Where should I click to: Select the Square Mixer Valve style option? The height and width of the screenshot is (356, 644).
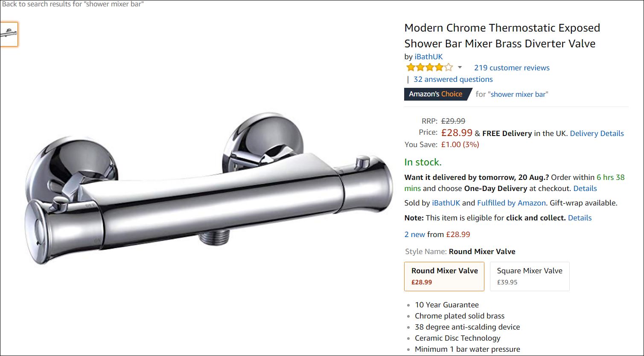(x=530, y=276)
